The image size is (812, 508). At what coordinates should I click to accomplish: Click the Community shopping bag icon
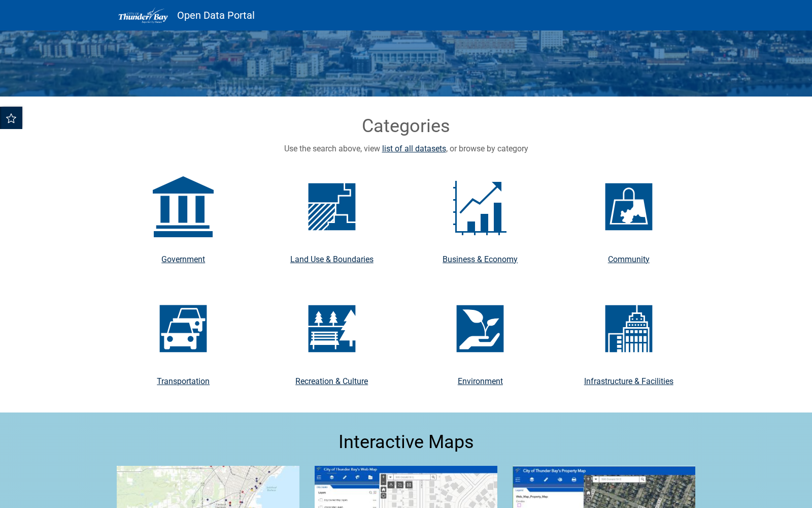point(629,207)
